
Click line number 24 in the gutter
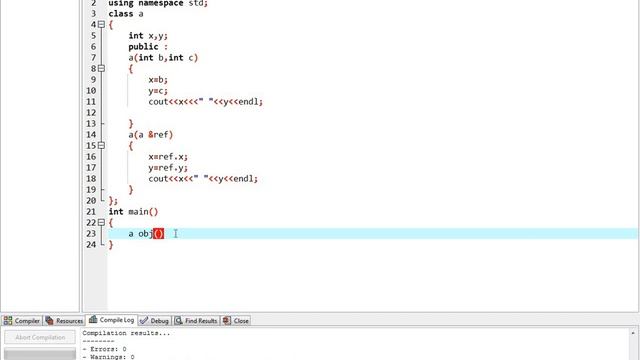(91, 244)
